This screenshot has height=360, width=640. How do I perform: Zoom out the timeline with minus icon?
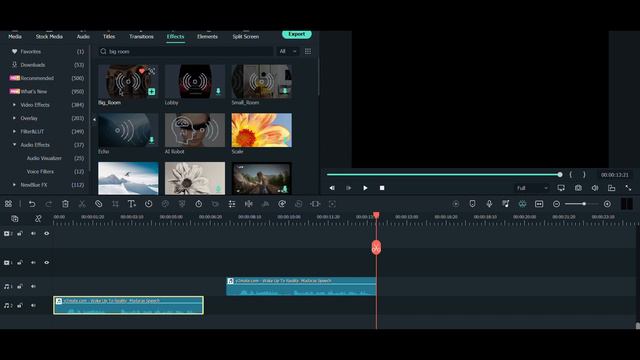[x=556, y=204]
